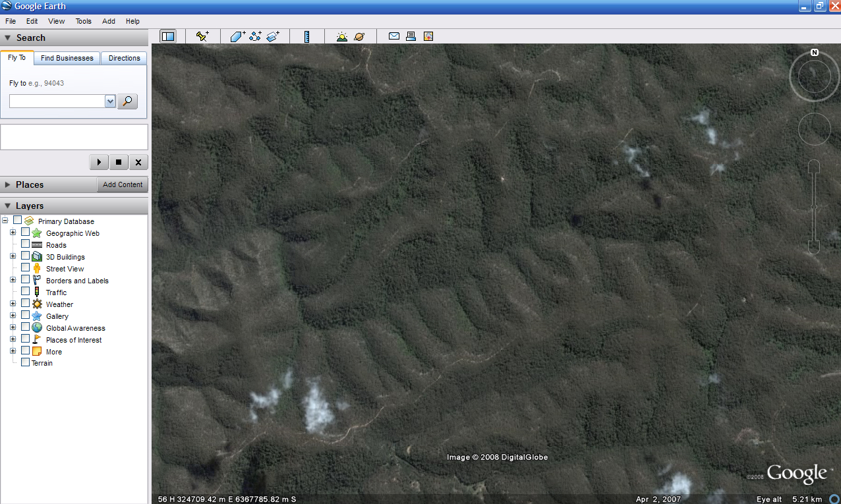Check the Terrain layer checkbox
841x504 pixels.
(x=26, y=362)
